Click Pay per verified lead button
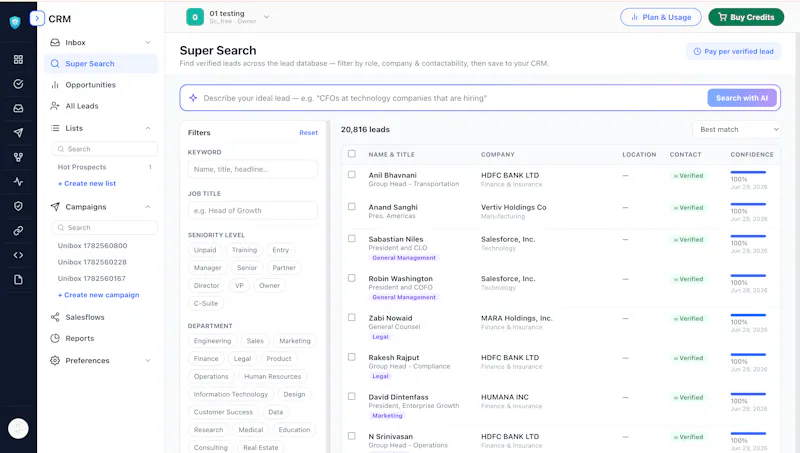Screen dimensions: 800x453 coord(733,52)
